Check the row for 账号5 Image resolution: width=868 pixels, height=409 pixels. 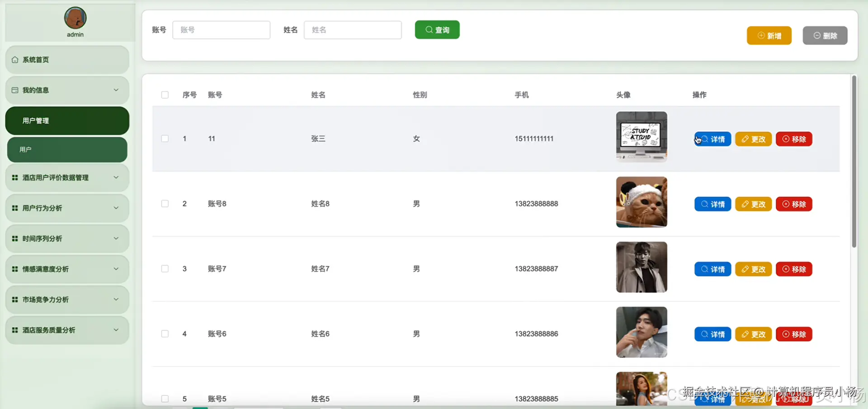[165, 399]
